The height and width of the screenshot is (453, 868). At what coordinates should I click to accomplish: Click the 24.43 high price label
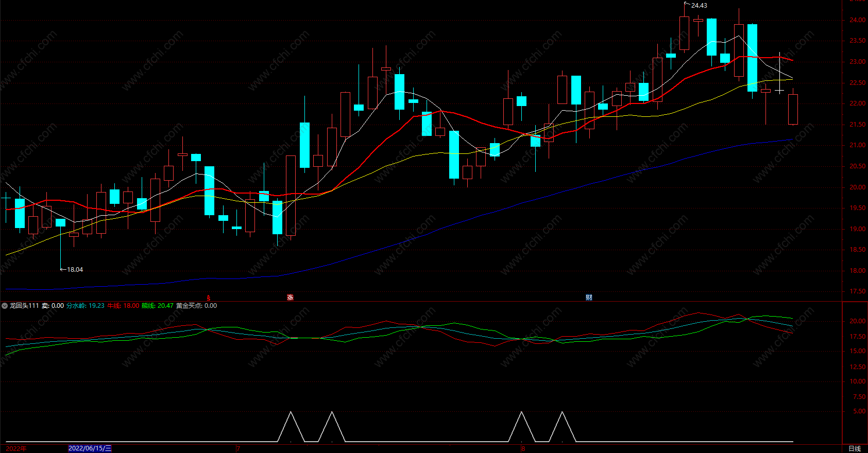pyautogui.click(x=699, y=6)
